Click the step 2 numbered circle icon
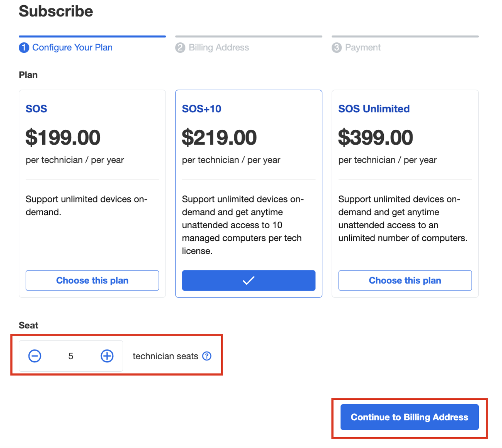The width and height of the screenshot is (502, 448). (180, 48)
